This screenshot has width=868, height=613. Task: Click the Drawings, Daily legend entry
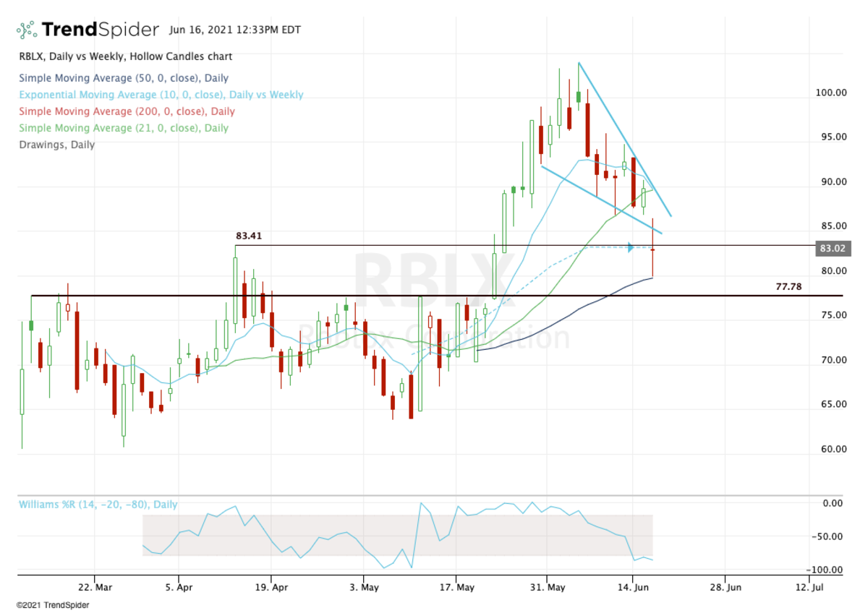57,145
